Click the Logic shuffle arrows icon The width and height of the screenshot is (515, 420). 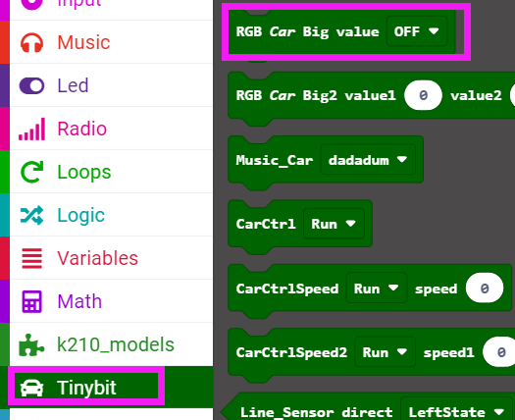[31, 215]
